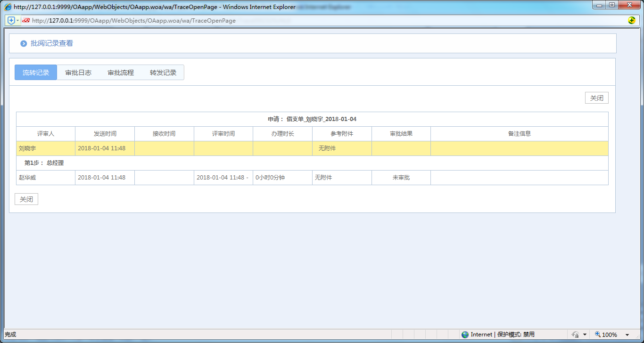The image size is (644, 343).
Task: Click the blue shield plus icon in address bar
Action: [x=11, y=20]
